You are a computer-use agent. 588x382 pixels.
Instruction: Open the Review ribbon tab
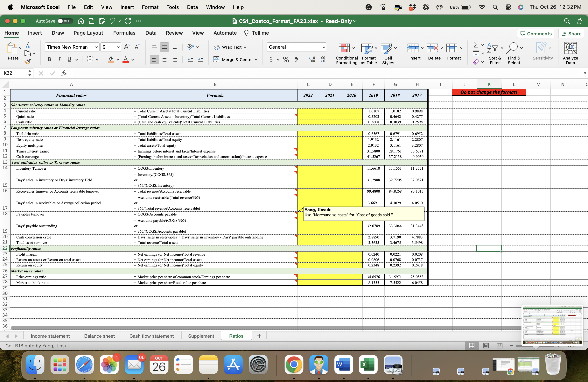point(174,33)
